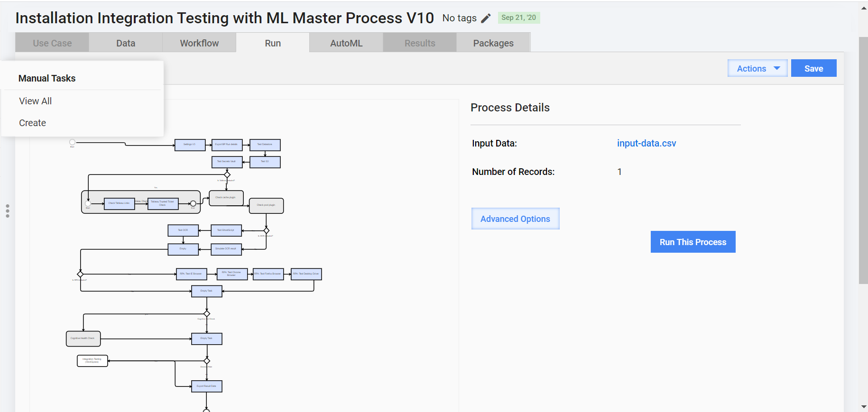Select the Check cache plugin node
Image resolution: width=868 pixels, height=412 pixels.
pos(226,198)
